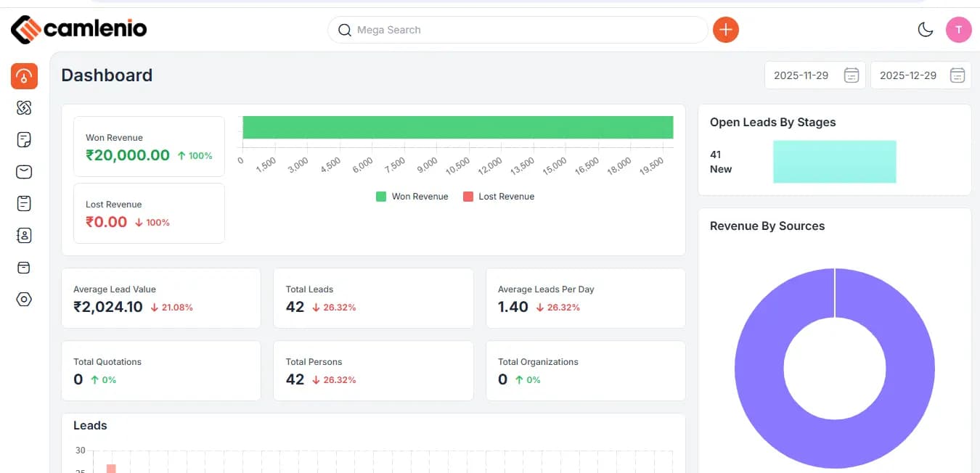Click the green 100% in Won Revenue card
The width and height of the screenshot is (980, 473).
195,155
